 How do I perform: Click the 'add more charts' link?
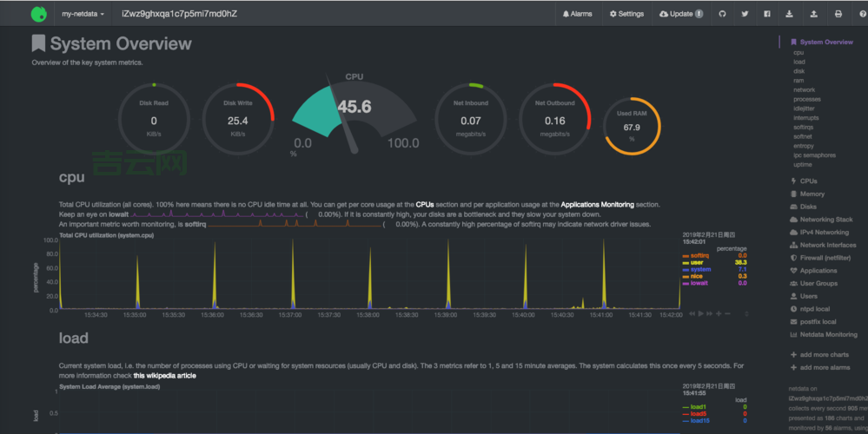pos(824,355)
